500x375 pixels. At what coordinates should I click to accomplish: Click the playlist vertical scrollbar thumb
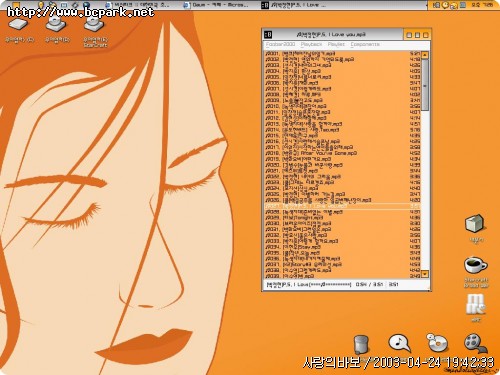pyautogui.click(x=425, y=85)
